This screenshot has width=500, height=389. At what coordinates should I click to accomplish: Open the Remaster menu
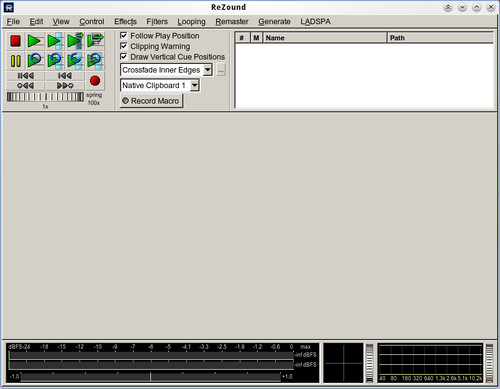pyautogui.click(x=232, y=22)
